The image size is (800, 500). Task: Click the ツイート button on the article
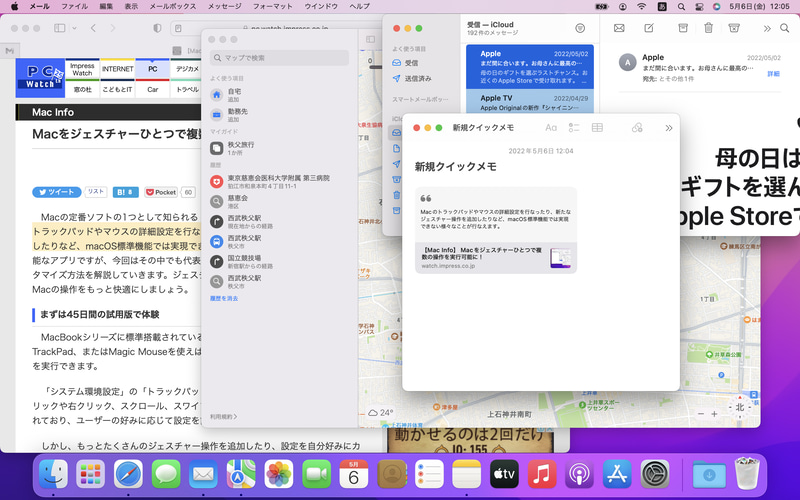pyautogui.click(x=57, y=192)
